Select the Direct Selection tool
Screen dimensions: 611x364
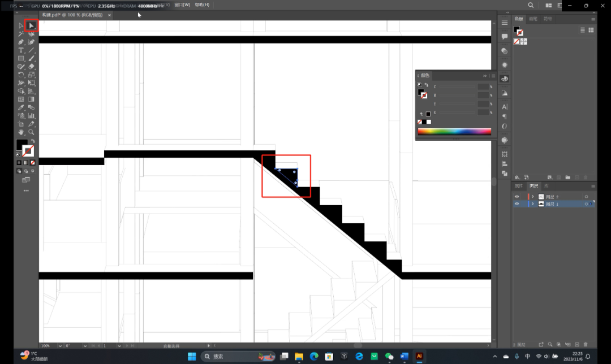click(x=32, y=25)
